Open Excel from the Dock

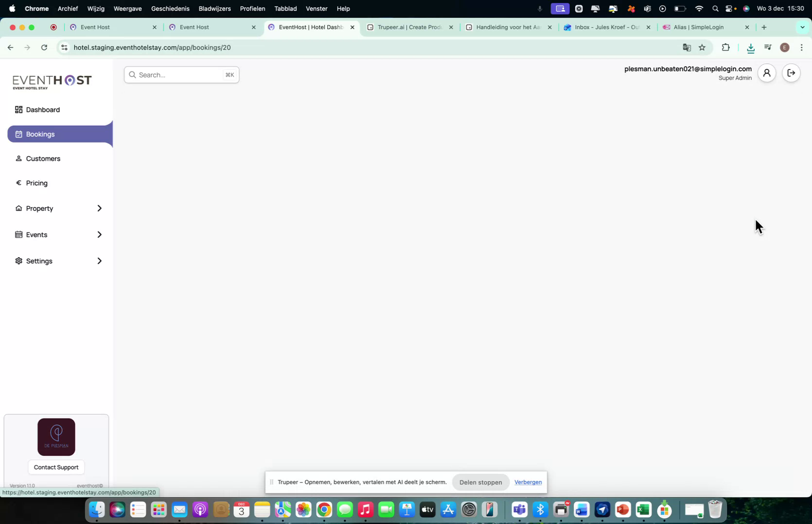point(643,509)
